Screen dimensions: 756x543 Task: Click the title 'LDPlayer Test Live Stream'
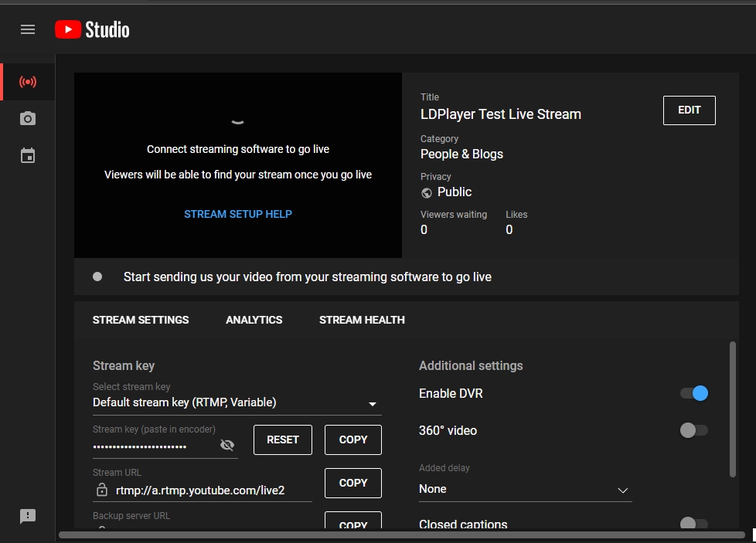point(500,114)
